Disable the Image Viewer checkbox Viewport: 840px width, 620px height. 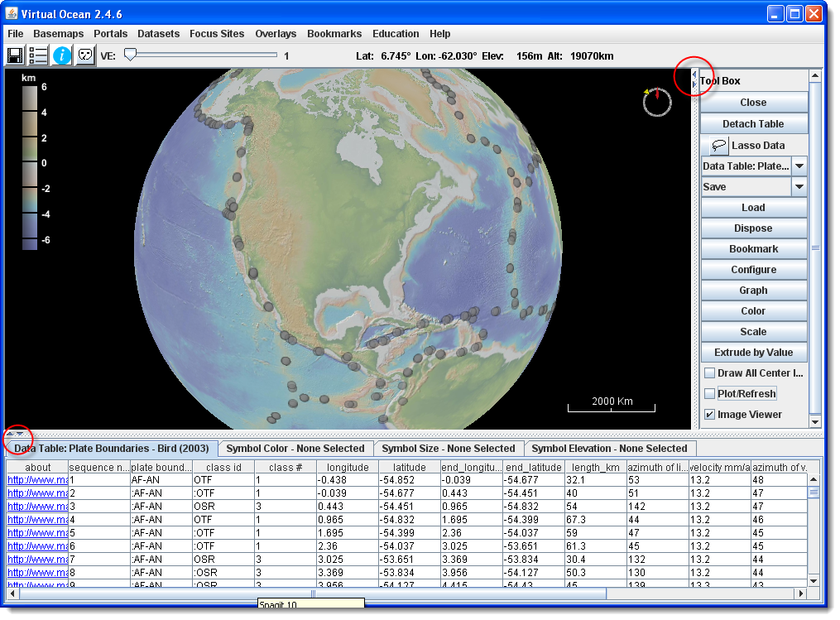708,414
